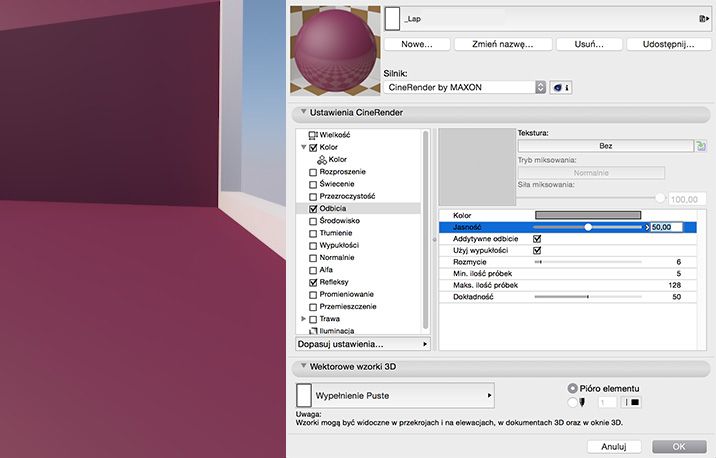Open the Silnik CineRender by MAXON dropdown
Screen dimensions: 716x458
pyautogui.click(x=464, y=87)
